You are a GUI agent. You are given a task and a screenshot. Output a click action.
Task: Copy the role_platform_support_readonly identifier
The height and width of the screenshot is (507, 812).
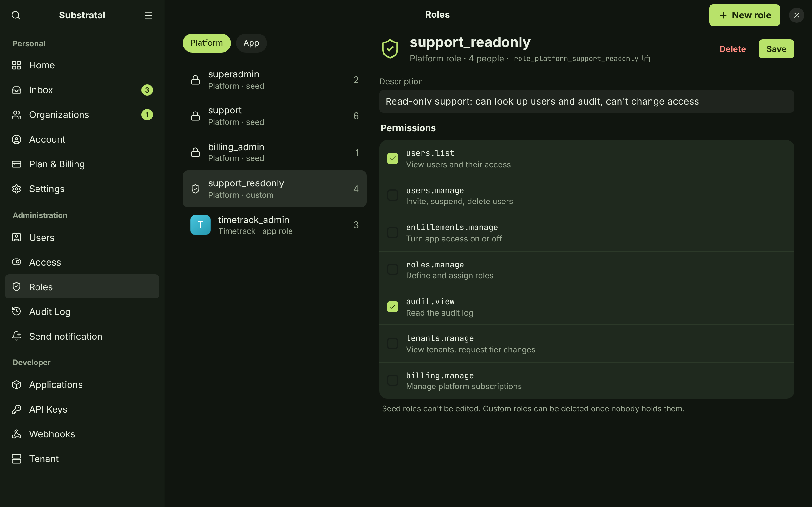[x=646, y=59]
